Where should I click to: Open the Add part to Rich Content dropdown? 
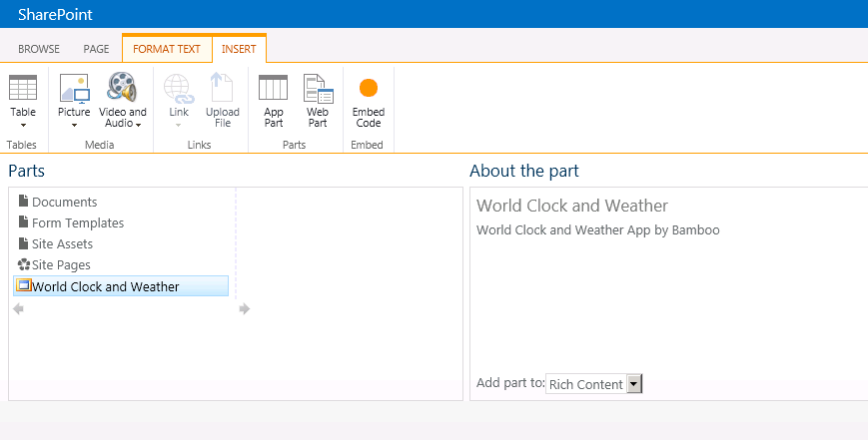(594, 384)
